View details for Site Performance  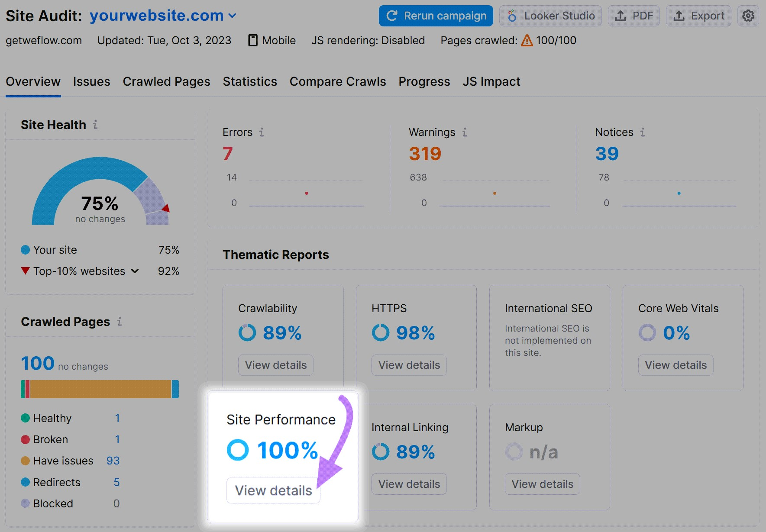pyautogui.click(x=273, y=490)
